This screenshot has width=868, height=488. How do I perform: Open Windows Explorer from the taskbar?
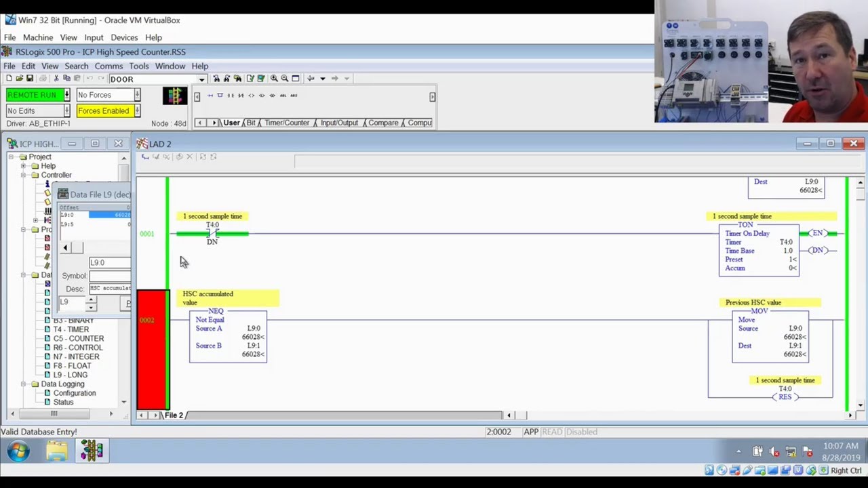coord(57,451)
